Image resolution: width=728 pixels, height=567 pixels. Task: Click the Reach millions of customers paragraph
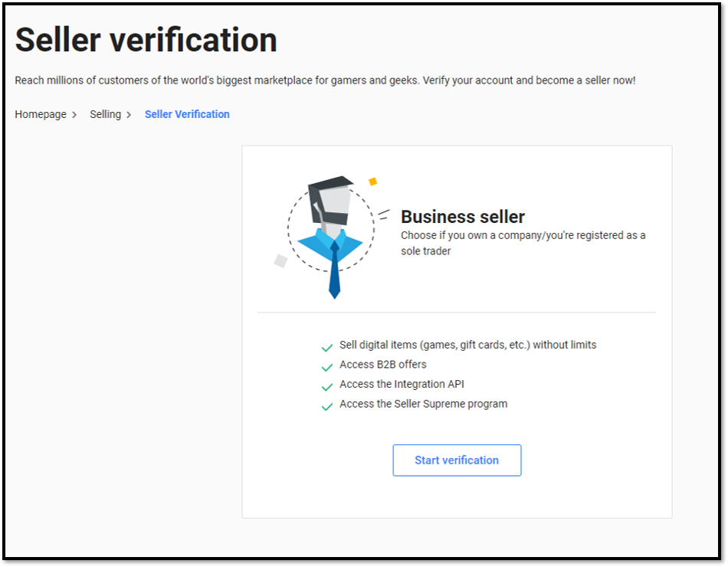tap(325, 80)
